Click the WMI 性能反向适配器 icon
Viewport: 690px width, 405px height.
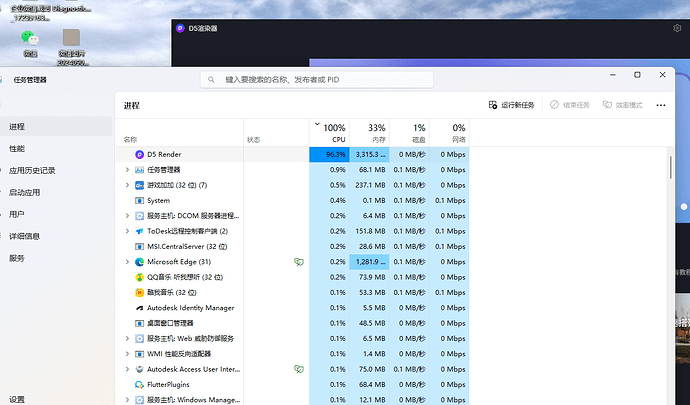pyautogui.click(x=139, y=354)
